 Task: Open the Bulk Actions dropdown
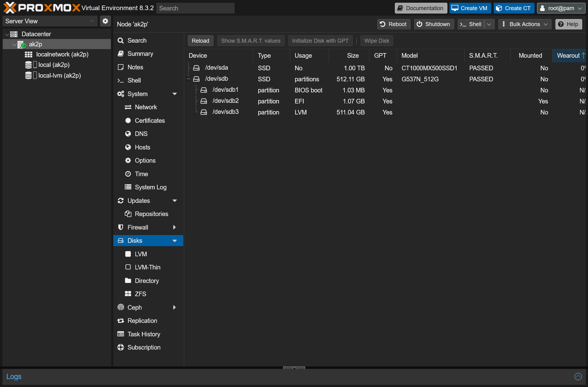[525, 24]
